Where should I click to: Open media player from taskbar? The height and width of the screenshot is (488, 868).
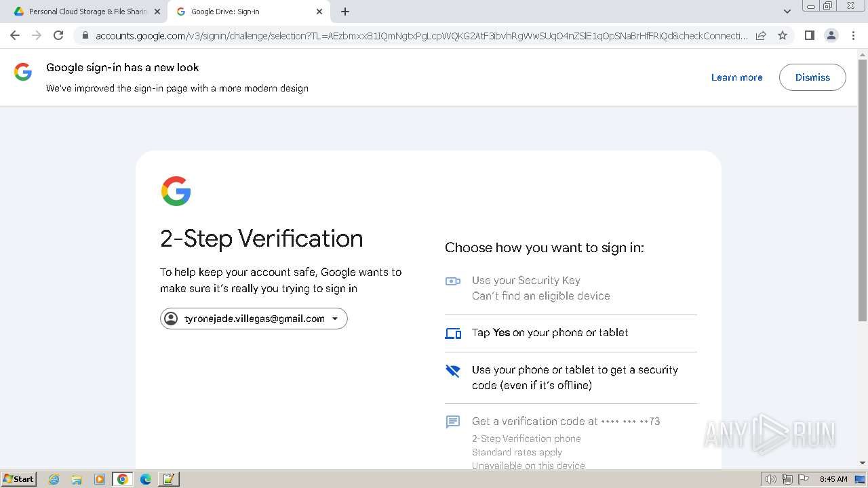tap(100, 479)
